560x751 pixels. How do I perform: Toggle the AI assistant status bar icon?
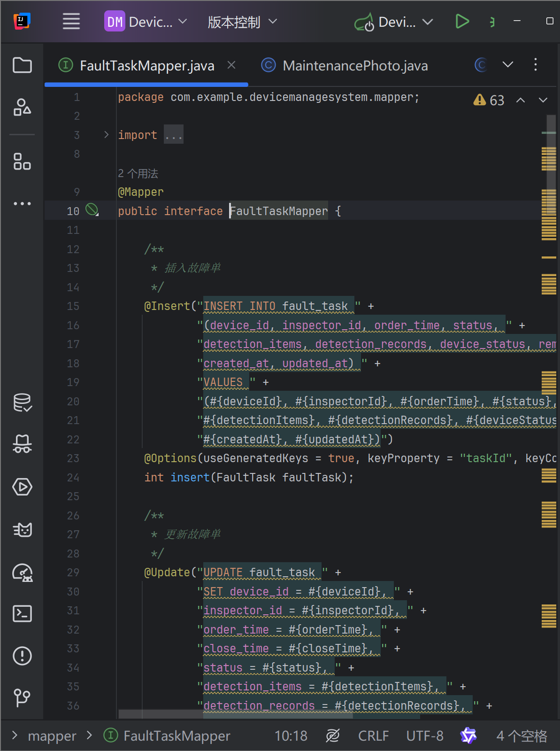468,736
